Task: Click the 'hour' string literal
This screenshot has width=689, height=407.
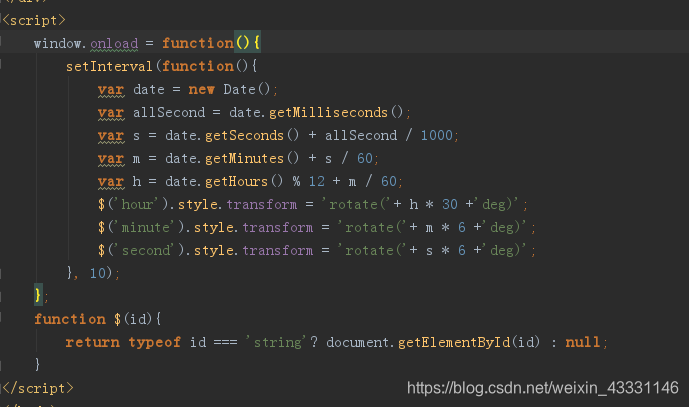Action: tap(138, 204)
